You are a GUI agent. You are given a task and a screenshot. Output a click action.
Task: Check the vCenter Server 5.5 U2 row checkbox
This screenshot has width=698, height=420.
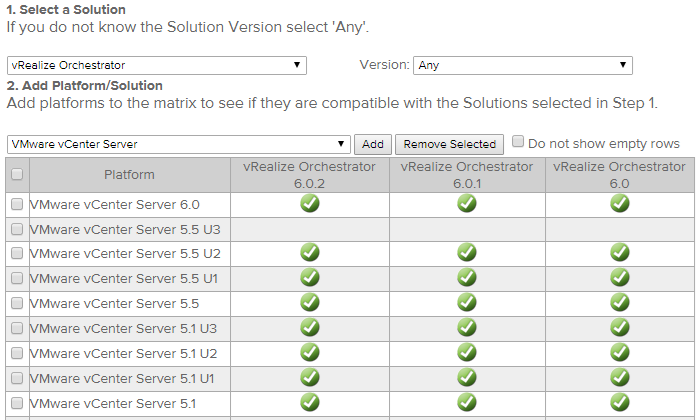click(17, 253)
